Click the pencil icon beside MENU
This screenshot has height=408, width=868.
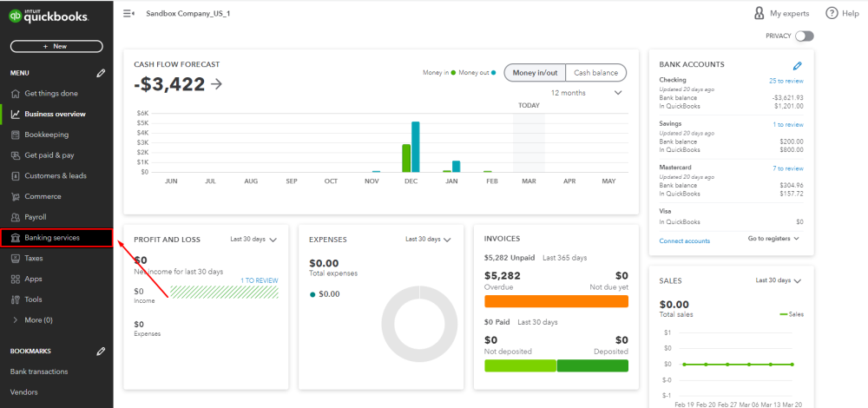[100, 73]
